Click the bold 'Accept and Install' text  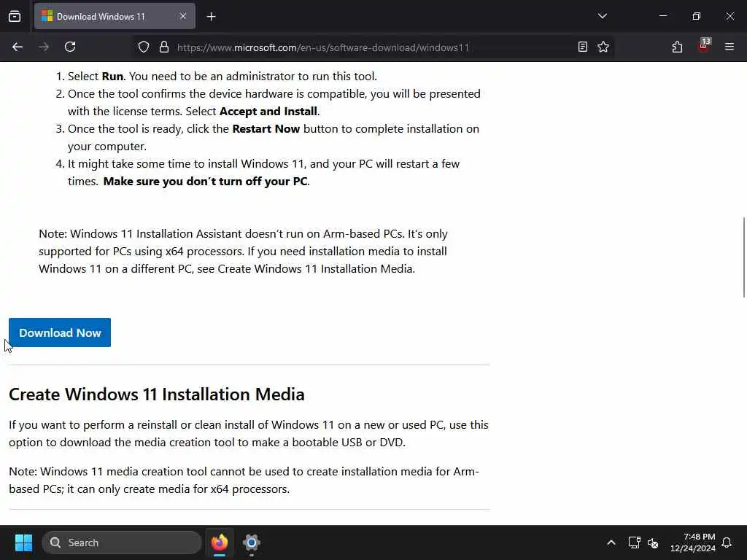(x=268, y=112)
